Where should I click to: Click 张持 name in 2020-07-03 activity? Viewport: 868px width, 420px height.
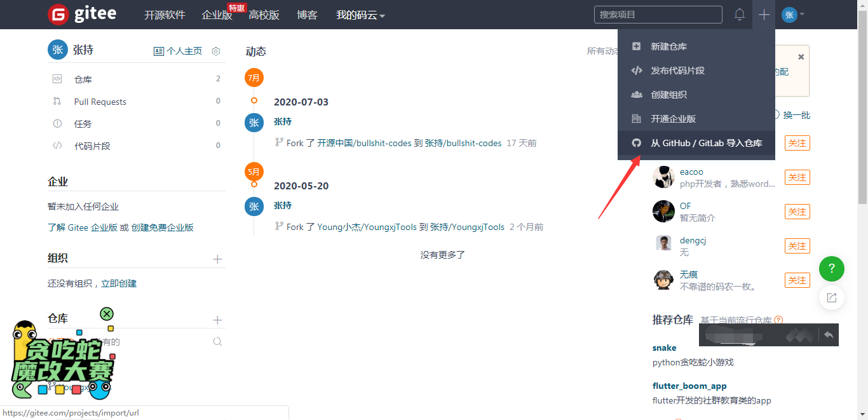[x=283, y=121]
